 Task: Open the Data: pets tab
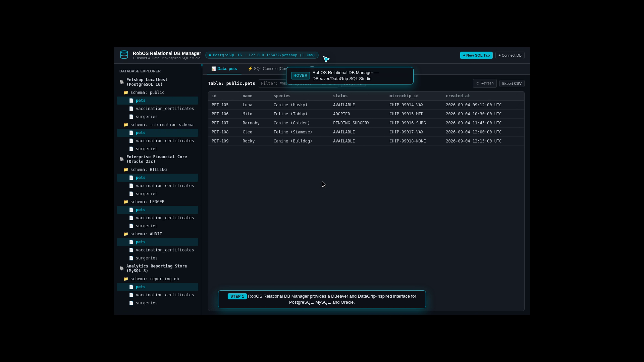tap(224, 69)
